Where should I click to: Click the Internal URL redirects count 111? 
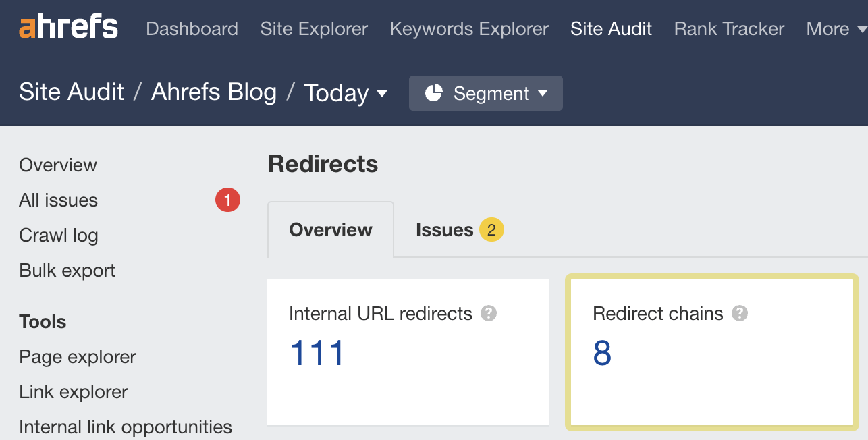[x=316, y=353]
